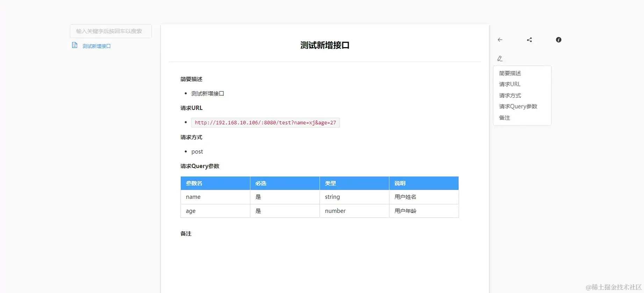The width and height of the screenshot is (644, 293).
Task: Click the 'post' request method text
Action: click(x=197, y=152)
